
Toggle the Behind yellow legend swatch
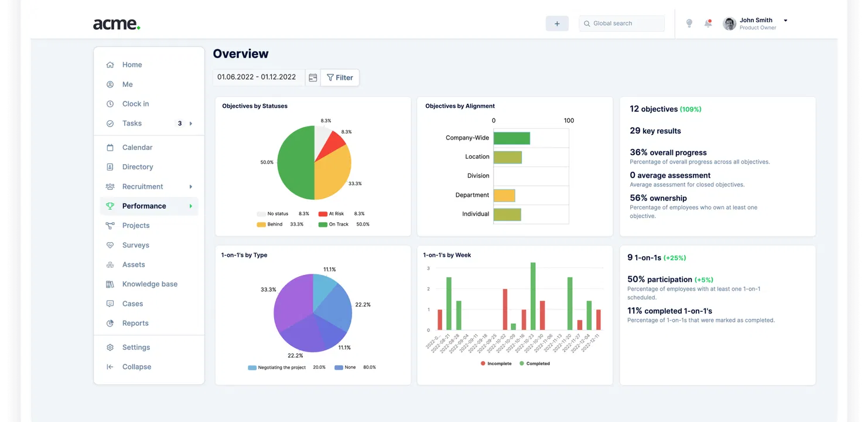[261, 224]
